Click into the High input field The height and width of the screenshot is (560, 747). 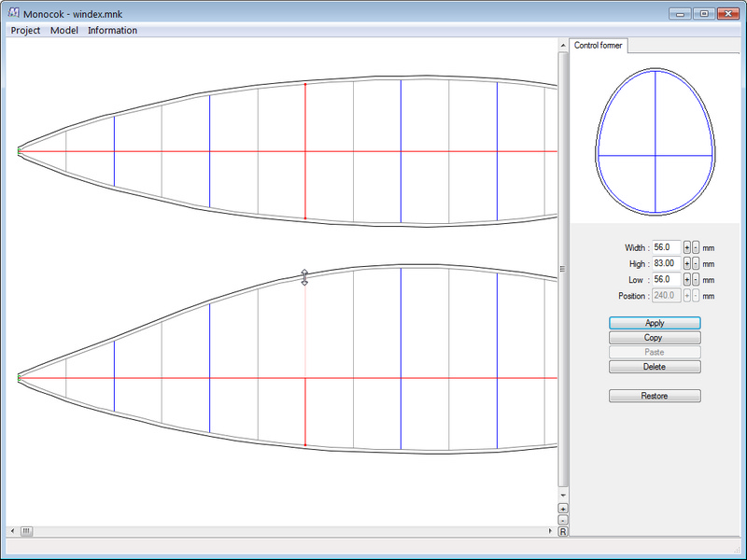pyautogui.click(x=667, y=263)
